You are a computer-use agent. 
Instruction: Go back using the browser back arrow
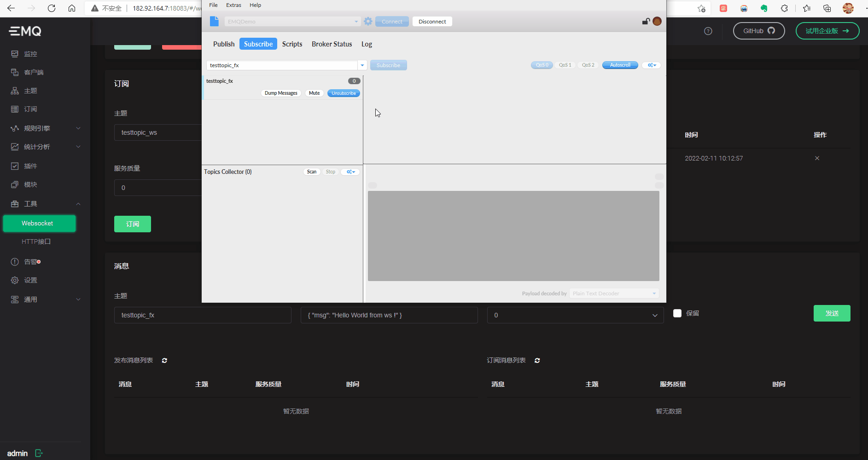click(11, 8)
